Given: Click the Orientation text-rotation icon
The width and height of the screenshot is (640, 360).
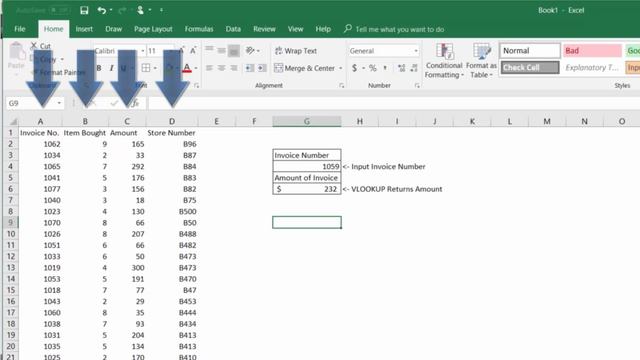Looking at the screenshot, I should click(x=250, y=51).
